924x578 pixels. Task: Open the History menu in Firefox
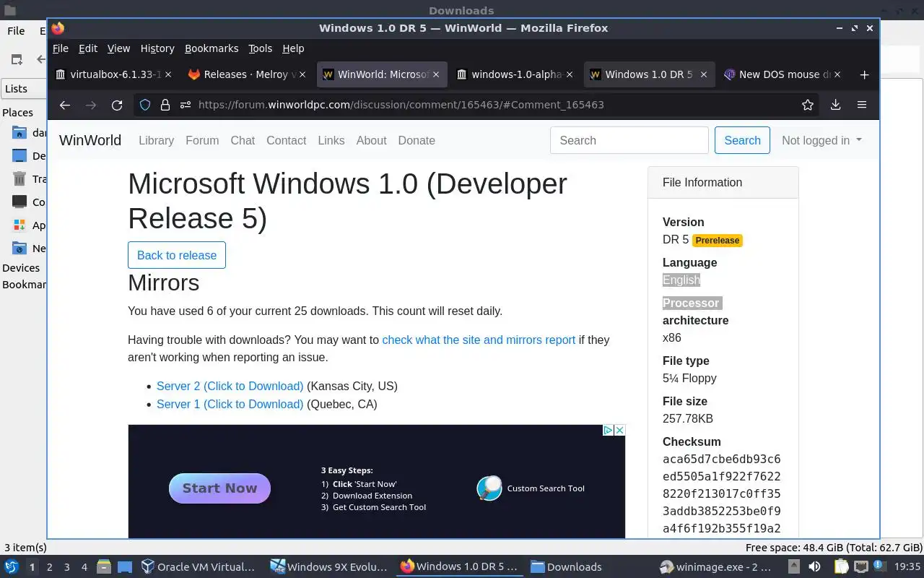pyautogui.click(x=157, y=48)
